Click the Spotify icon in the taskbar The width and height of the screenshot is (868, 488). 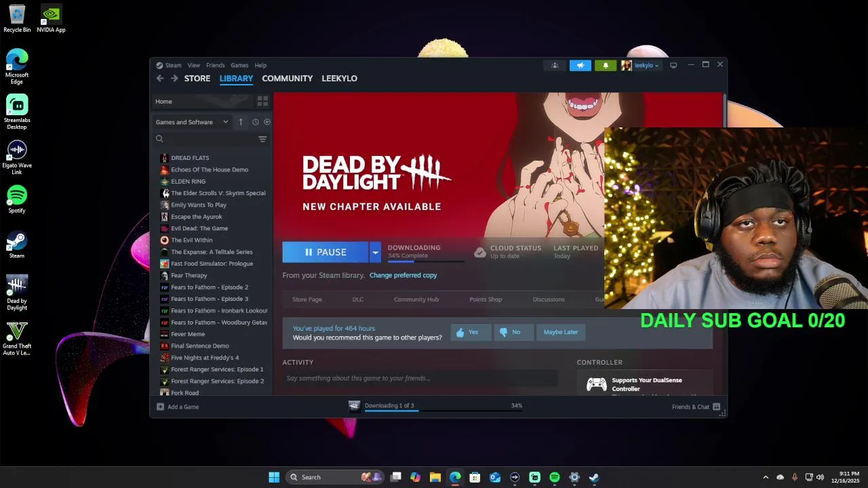[555, 477]
